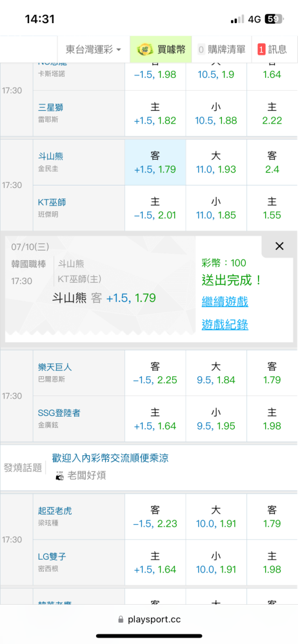The height and width of the screenshot is (644, 298).
Task: Click the 老闆好煩 author avatar icon
Action: (x=60, y=476)
